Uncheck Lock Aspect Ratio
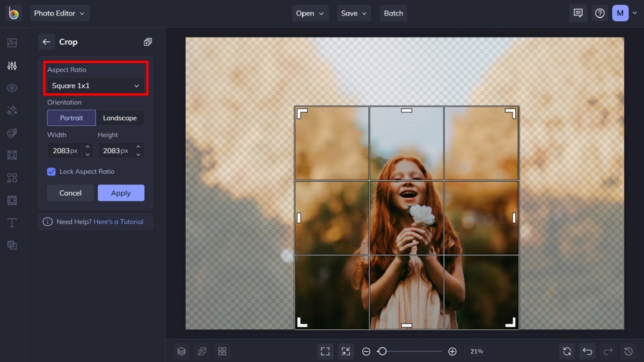 tap(51, 171)
